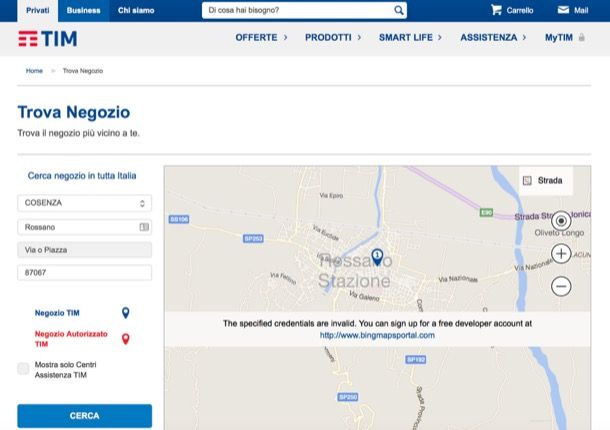Open the Chi siamo tab
The height and width of the screenshot is (430, 610).
coord(136,11)
